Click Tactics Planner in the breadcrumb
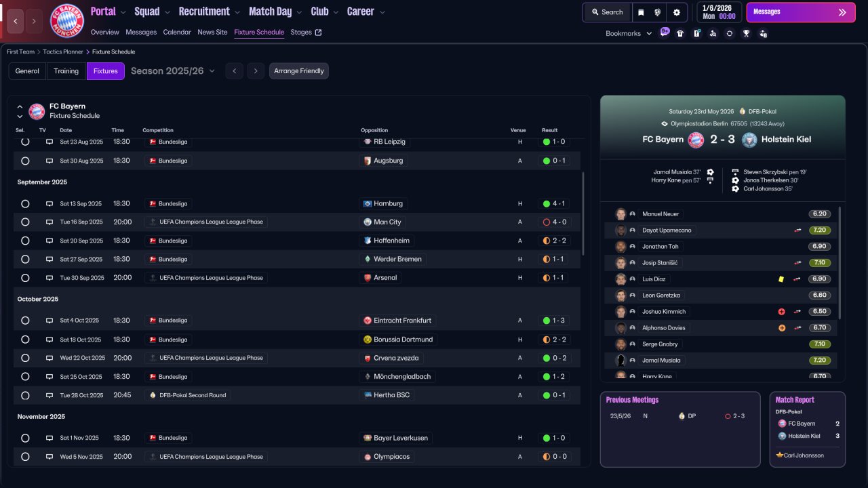 (63, 52)
